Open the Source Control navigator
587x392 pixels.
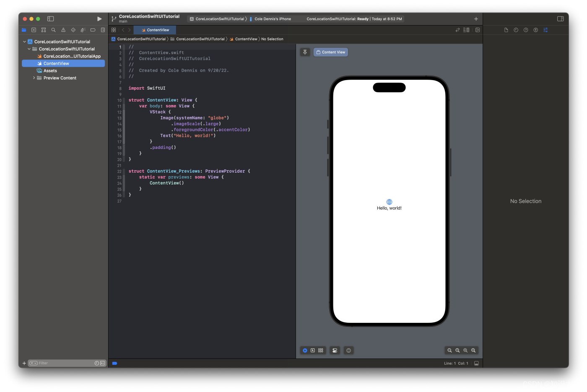(34, 30)
